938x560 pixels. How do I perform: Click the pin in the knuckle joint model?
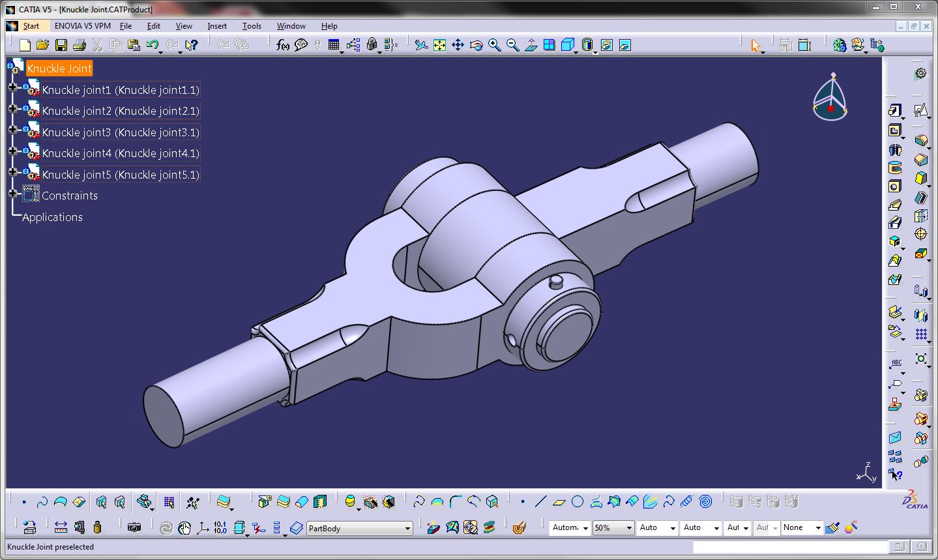(x=555, y=282)
